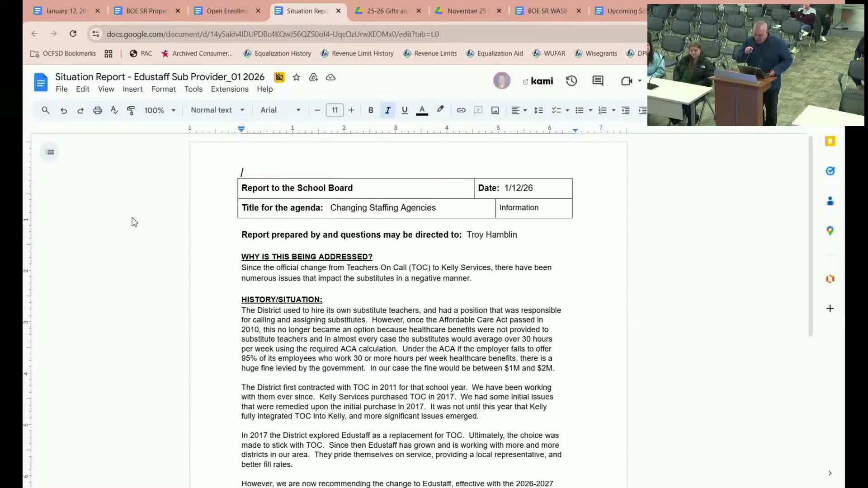Click the Insert image icon
868x488 pixels.
click(495, 110)
